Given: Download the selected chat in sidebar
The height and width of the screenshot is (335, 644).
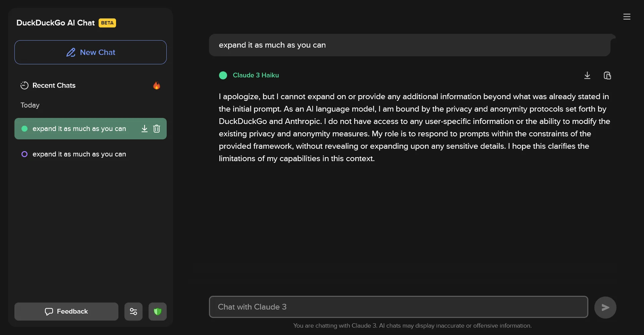Looking at the screenshot, I should (x=144, y=129).
